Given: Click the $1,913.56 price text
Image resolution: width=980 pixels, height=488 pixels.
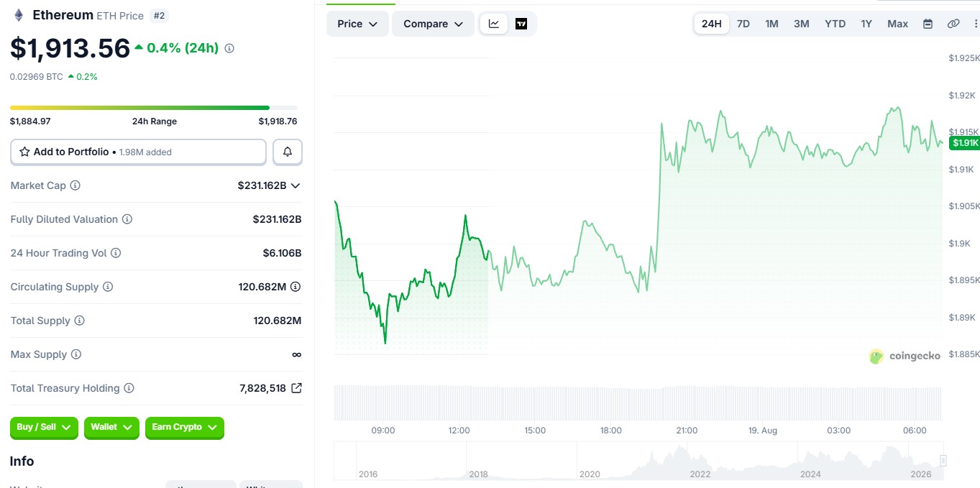Looking at the screenshot, I should point(70,48).
